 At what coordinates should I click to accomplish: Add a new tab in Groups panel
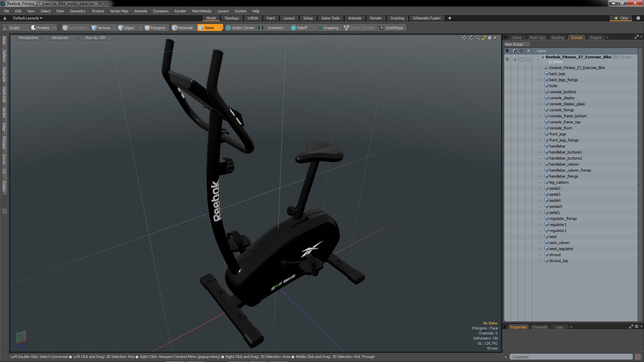point(607,38)
